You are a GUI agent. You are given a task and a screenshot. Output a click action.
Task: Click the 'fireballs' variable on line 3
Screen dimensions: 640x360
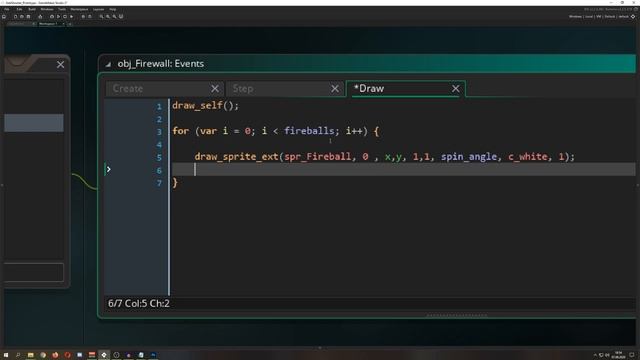point(309,131)
